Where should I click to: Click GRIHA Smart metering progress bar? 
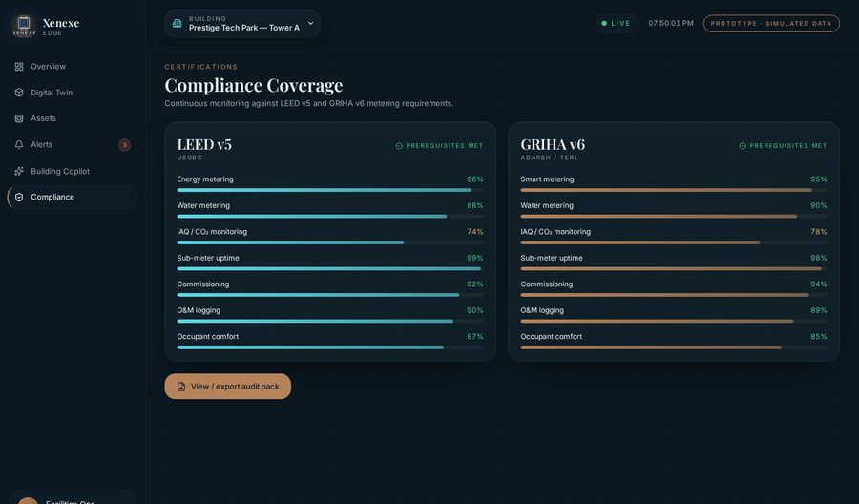click(x=674, y=190)
